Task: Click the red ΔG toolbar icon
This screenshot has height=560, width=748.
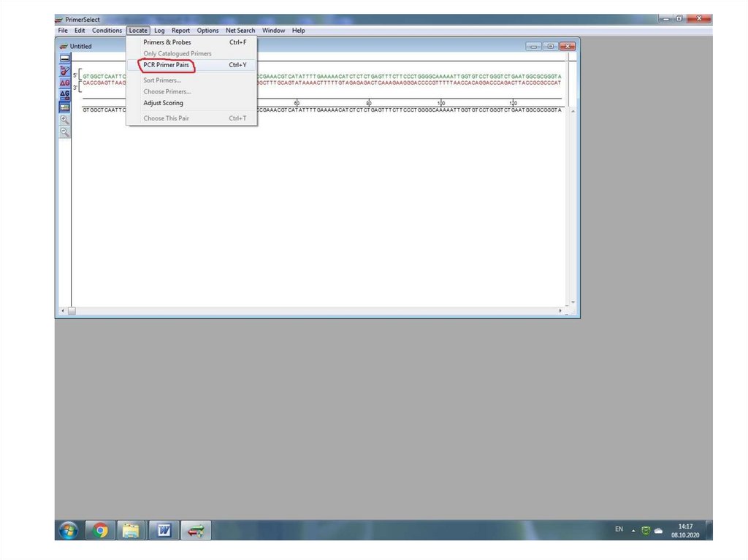Action: pos(65,83)
